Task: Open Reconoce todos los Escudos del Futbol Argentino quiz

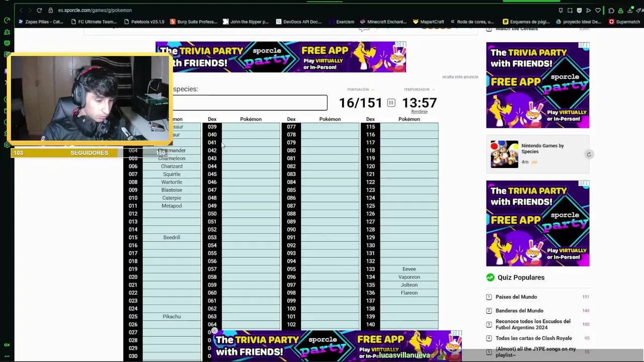Action: coord(533,324)
